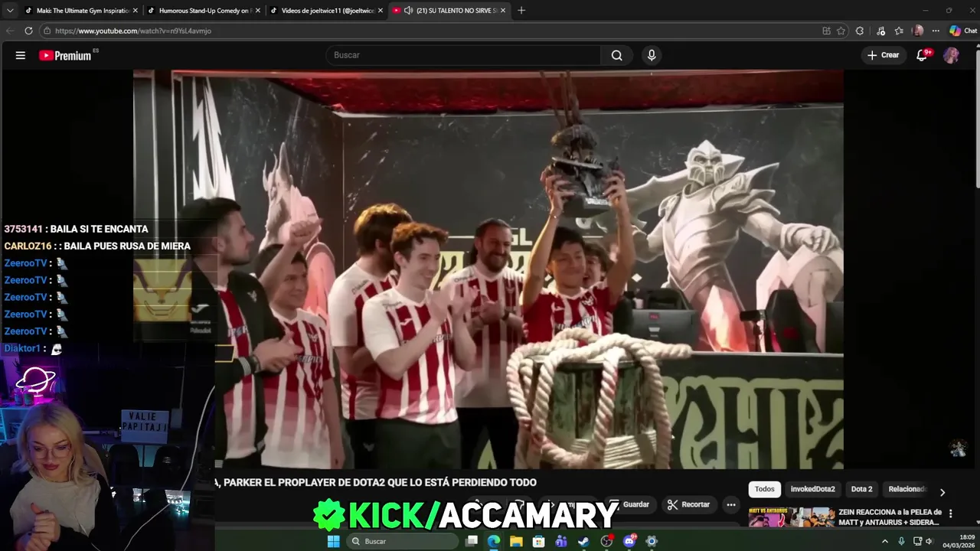Open File Explorer from the taskbar

pos(516,541)
